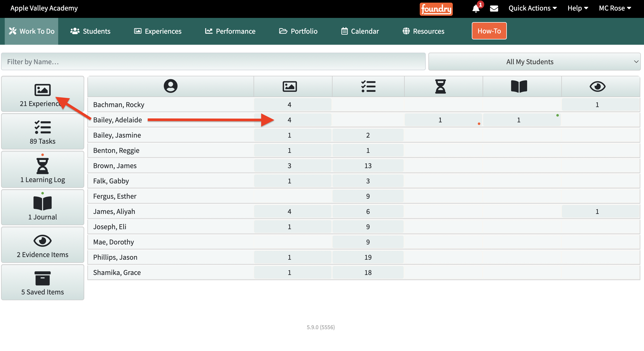Open the Help dropdown menu
The width and height of the screenshot is (644, 351).
(578, 8)
